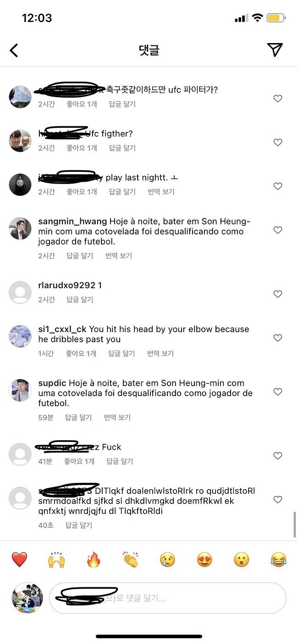Show translation for si1_cxxl_ck's comment
Image resolution: width=298 pixels, height=644 pixels.
[160, 354]
